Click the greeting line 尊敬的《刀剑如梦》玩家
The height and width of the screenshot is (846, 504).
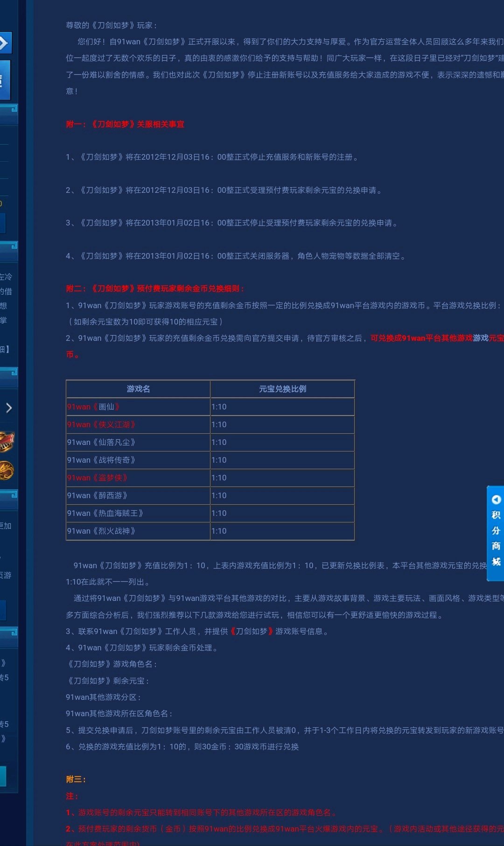112,25
